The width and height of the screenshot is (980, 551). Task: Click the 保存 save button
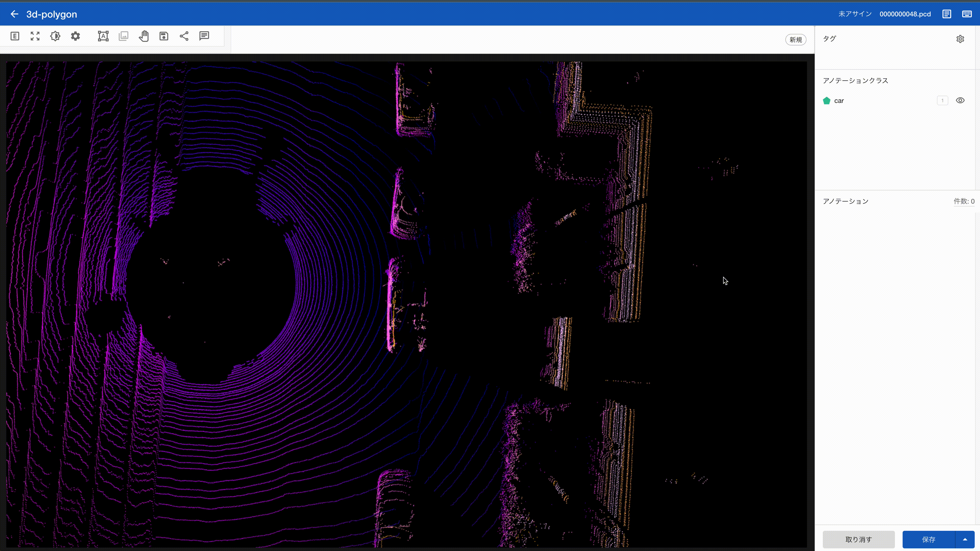(x=928, y=539)
